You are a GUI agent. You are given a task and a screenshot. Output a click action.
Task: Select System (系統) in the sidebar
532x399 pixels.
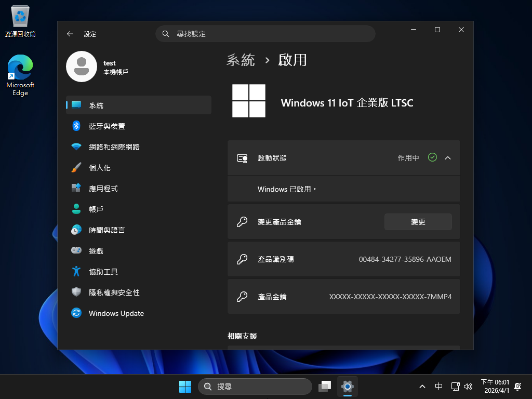point(96,105)
